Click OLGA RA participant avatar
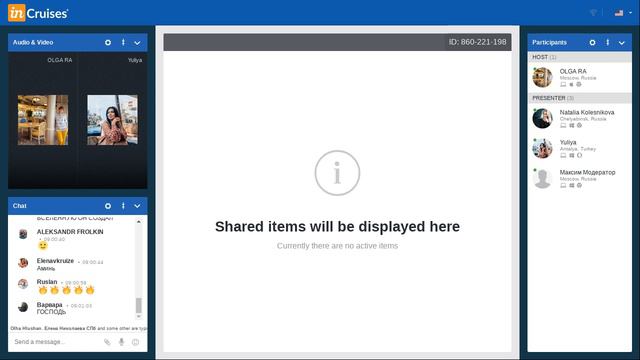Viewport: 640px width, 360px height. click(x=542, y=77)
